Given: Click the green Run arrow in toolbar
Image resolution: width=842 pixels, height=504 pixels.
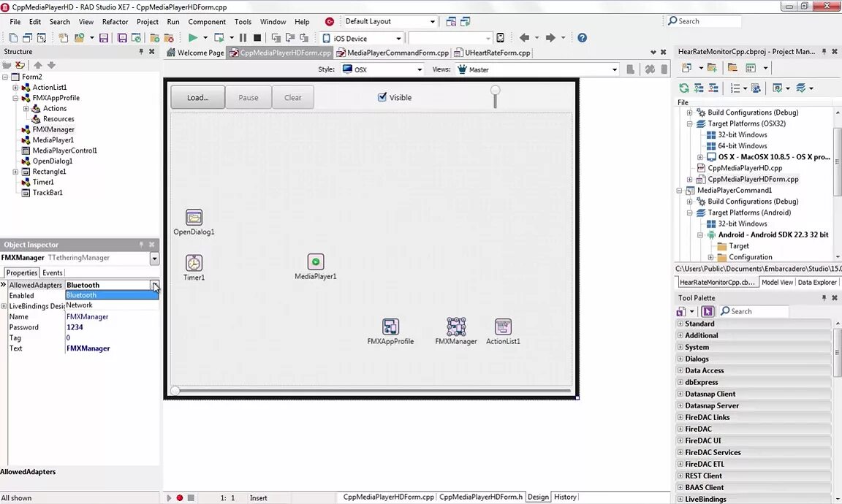Looking at the screenshot, I should point(193,37).
